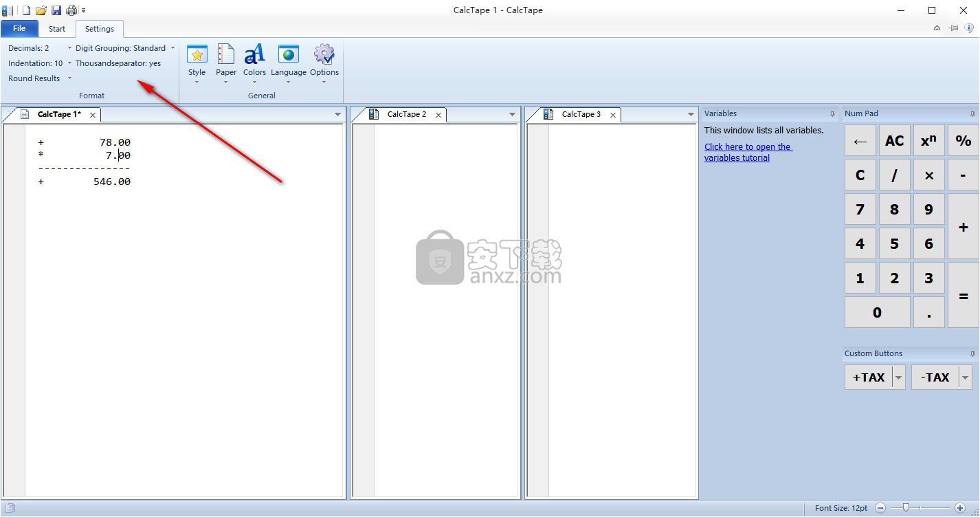980x517 pixels.
Task: Click the 0 key on Num Pad
Action: [x=878, y=312]
